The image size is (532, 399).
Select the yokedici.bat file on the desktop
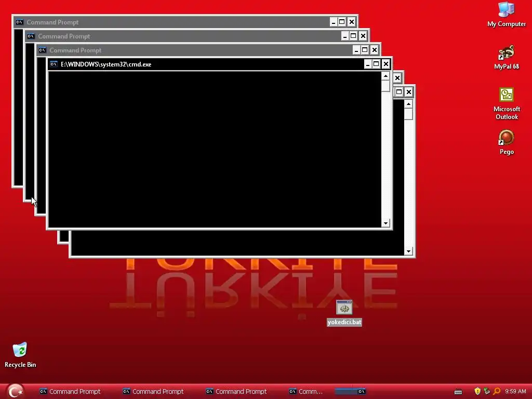pyautogui.click(x=344, y=313)
